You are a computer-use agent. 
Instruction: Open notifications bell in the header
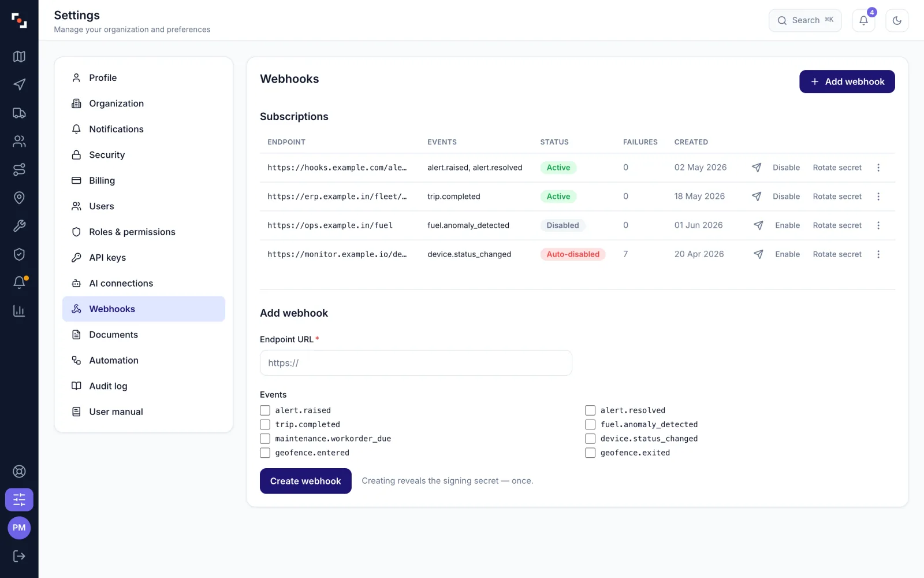click(x=864, y=21)
